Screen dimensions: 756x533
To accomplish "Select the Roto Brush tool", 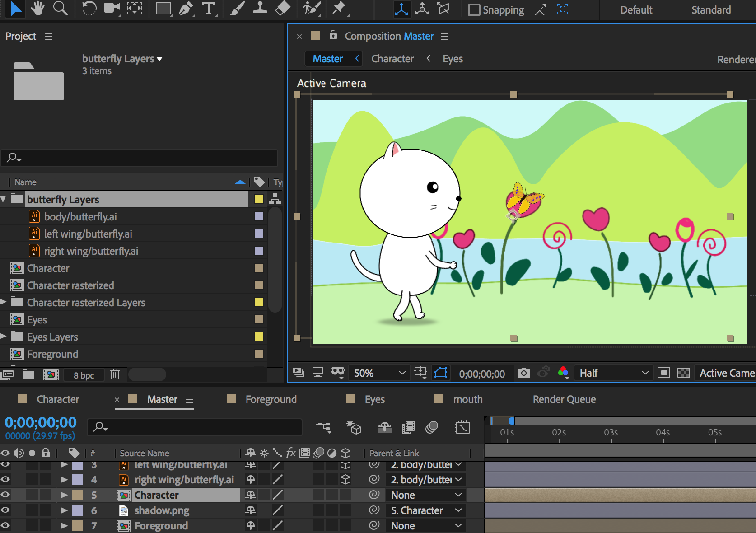I will point(312,8).
